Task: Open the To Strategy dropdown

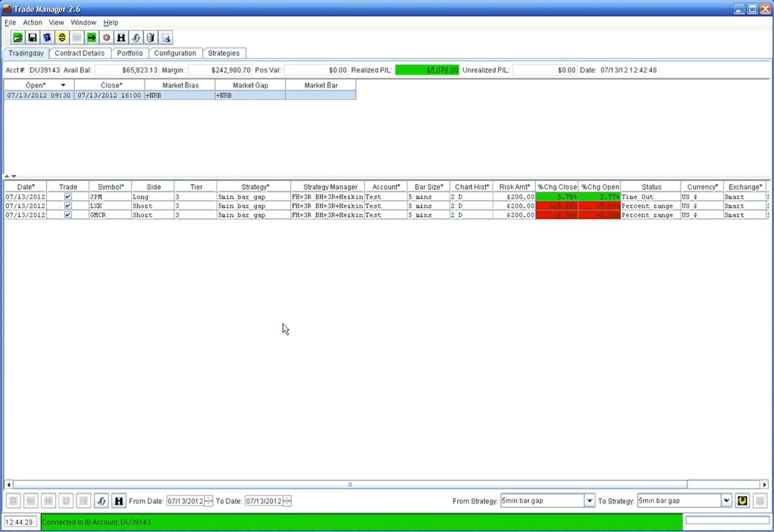Action: coord(726,501)
